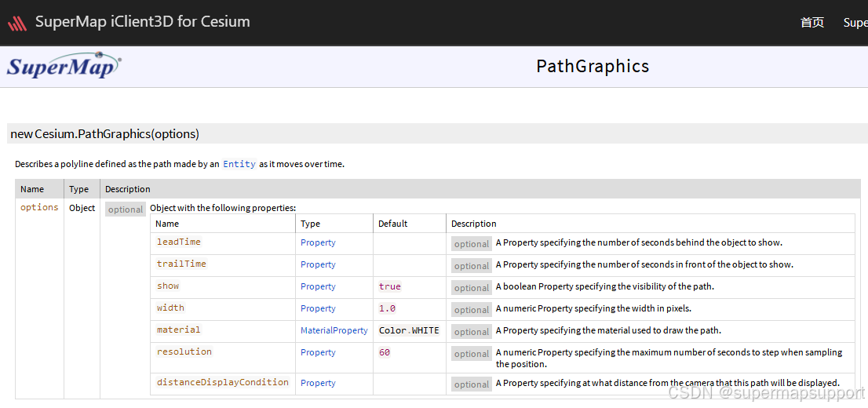This screenshot has width=868, height=408.
Task: Select the Color.WHITE default value
Action: (409, 330)
